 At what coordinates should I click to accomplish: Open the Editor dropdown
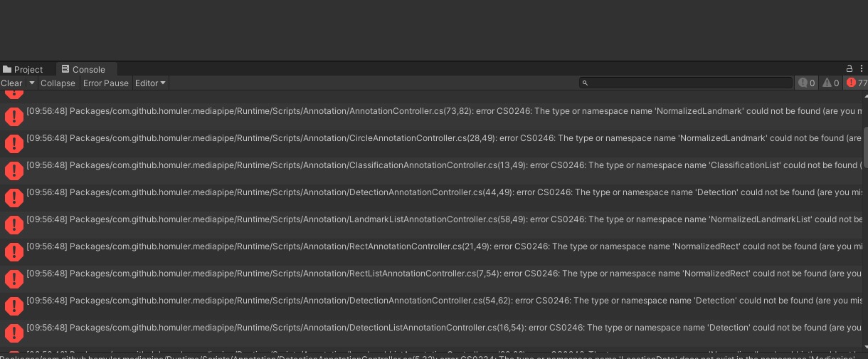pos(150,83)
